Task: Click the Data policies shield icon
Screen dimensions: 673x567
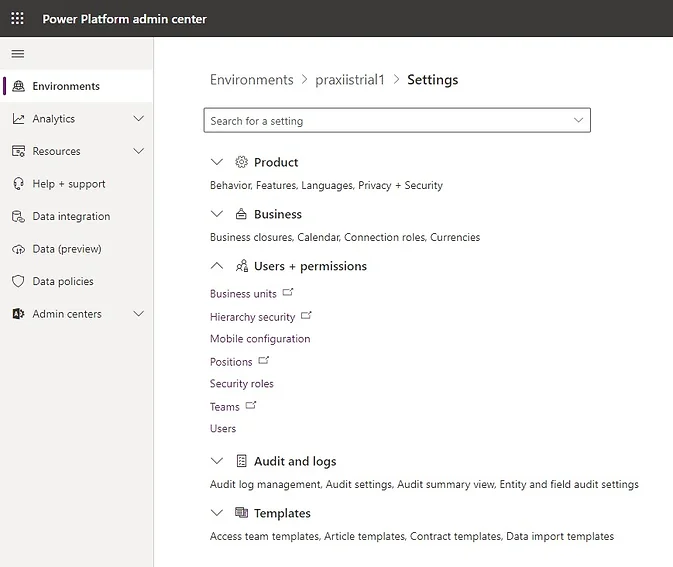Action: click(x=18, y=281)
